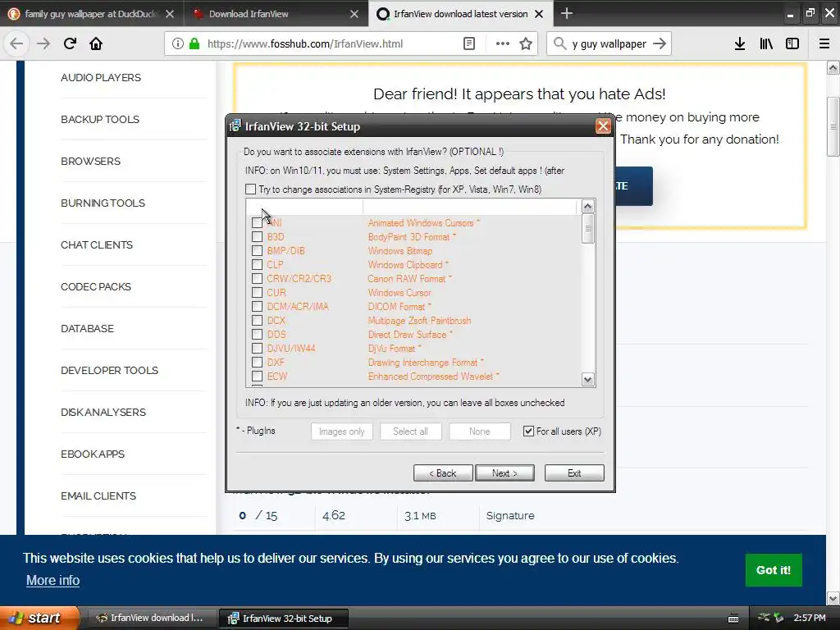Open the Firefox hamburger menu
The width and height of the screenshot is (840, 630).
(x=824, y=43)
